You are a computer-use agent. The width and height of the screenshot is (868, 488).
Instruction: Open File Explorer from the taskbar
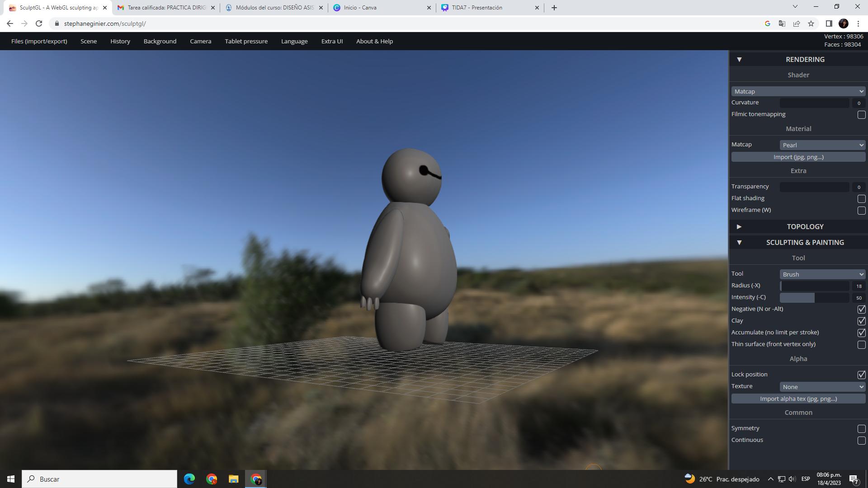[x=233, y=479]
